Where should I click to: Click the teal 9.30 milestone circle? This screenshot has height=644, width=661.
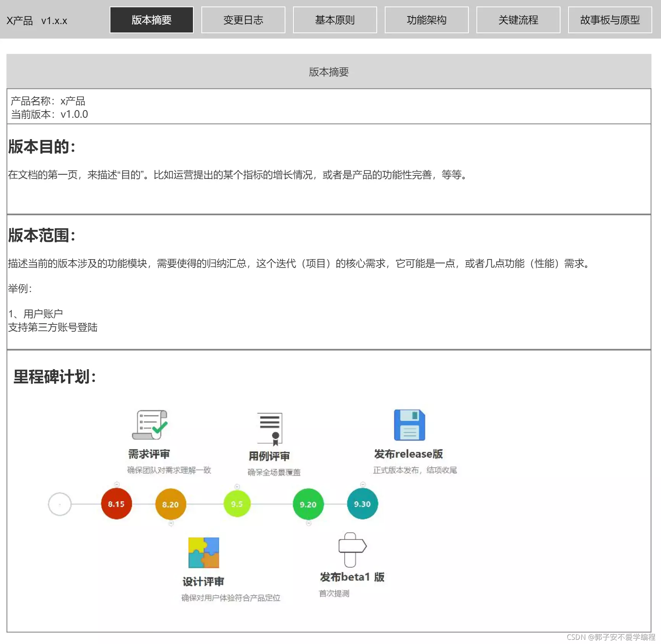pyautogui.click(x=362, y=504)
